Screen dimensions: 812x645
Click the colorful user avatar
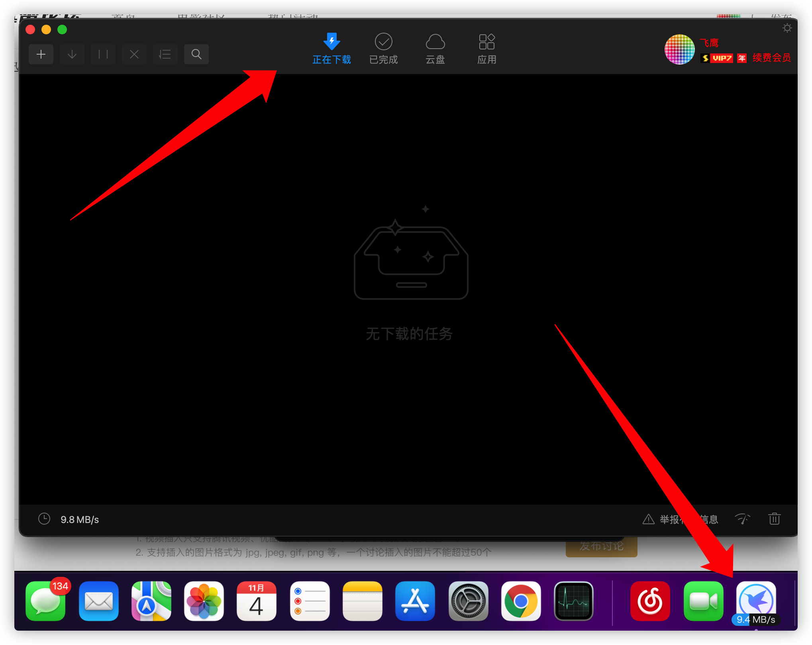[x=679, y=49]
